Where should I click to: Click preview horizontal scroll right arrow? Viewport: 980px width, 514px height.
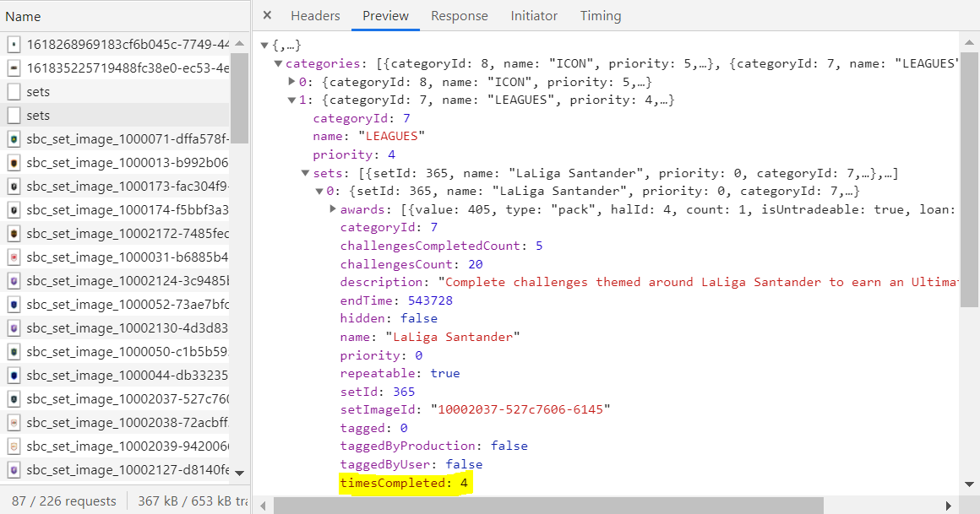[x=948, y=506]
